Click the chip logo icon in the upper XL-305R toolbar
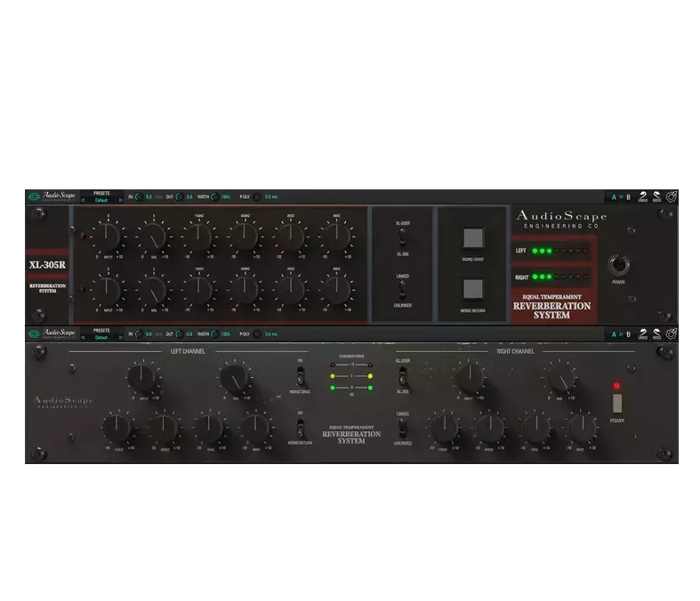The height and width of the screenshot is (601, 700). (34, 196)
